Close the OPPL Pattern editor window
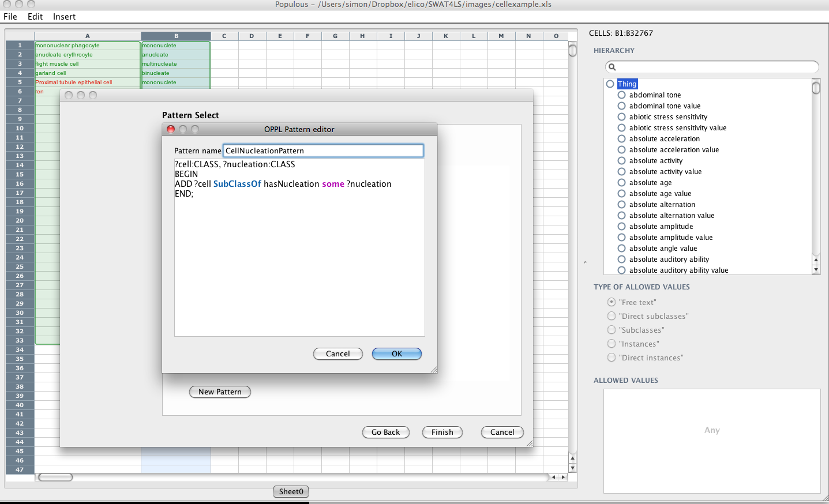 pyautogui.click(x=171, y=129)
